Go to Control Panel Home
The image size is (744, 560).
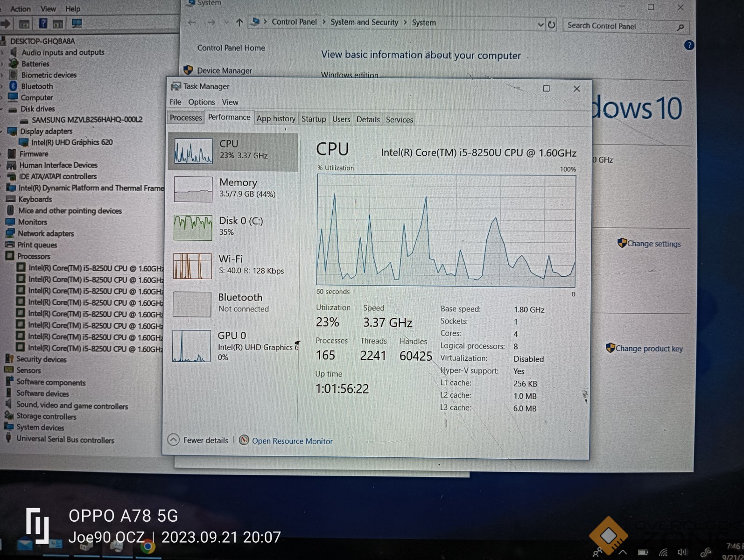[231, 48]
